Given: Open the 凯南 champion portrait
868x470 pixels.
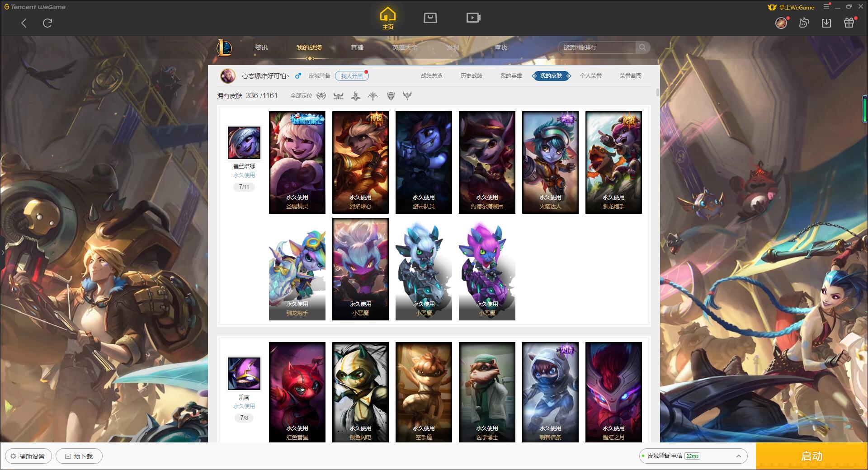Looking at the screenshot, I should 244,374.
